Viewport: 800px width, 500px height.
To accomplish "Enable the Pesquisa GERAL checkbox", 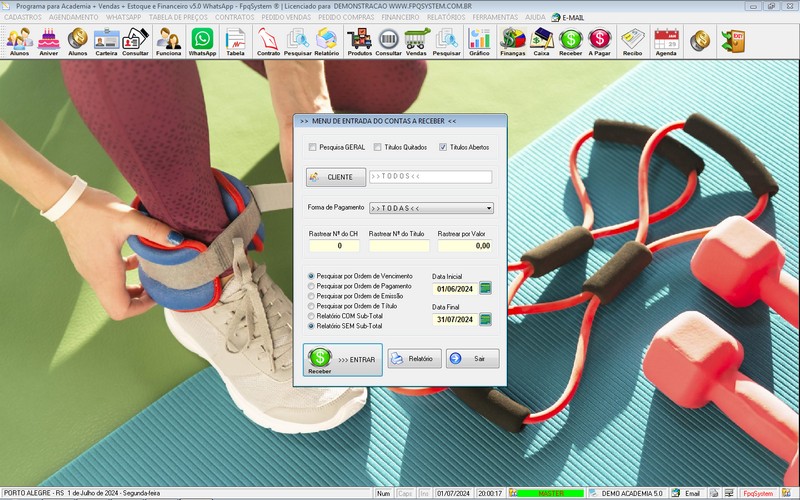I will (313, 147).
